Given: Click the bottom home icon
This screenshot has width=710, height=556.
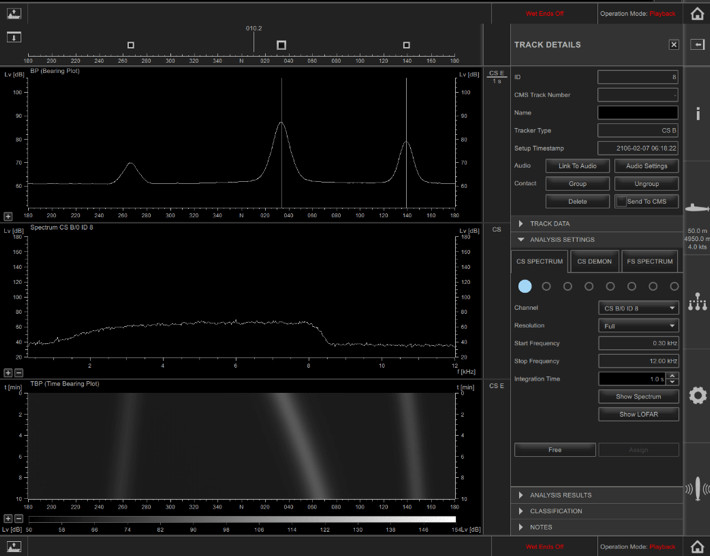Looking at the screenshot, I should click(x=697, y=546).
